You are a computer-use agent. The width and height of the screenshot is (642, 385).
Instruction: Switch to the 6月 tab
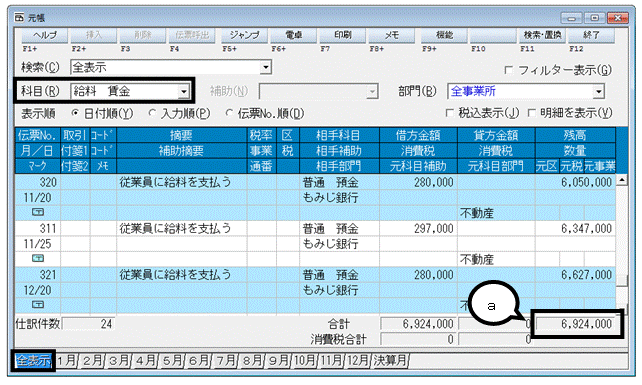point(199,361)
